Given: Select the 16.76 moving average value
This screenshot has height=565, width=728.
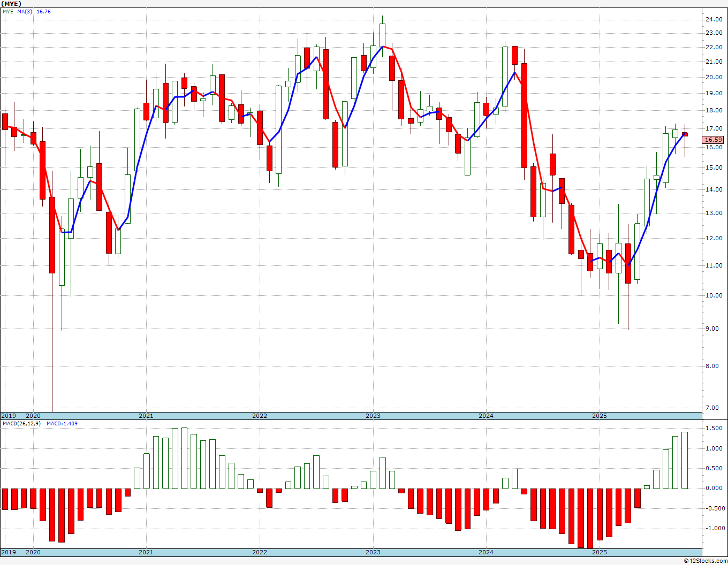Looking at the screenshot, I should 43,11.
